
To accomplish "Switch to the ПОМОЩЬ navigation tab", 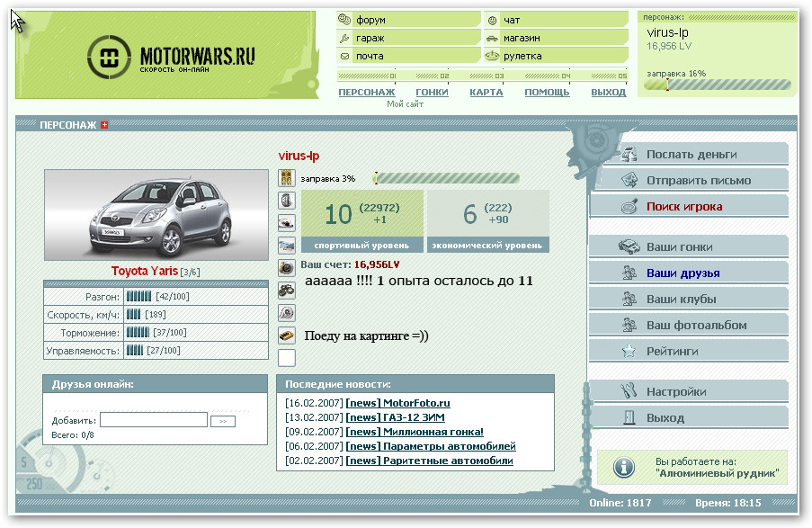I will click(547, 93).
